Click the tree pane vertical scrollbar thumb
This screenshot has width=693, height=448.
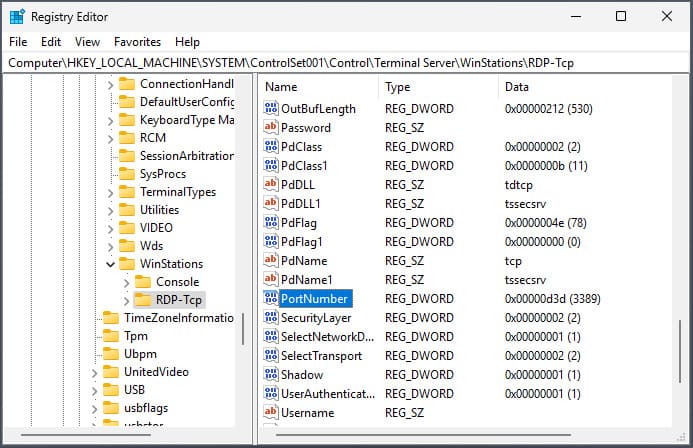(x=243, y=329)
